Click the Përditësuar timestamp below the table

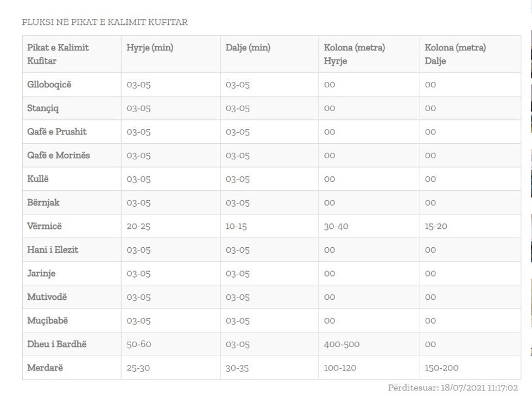(453, 388)
